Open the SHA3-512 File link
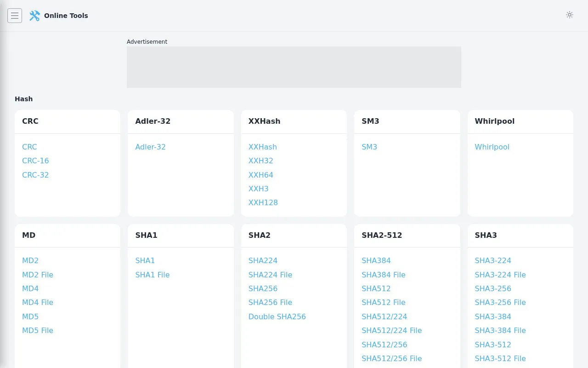 pos(500,358)
